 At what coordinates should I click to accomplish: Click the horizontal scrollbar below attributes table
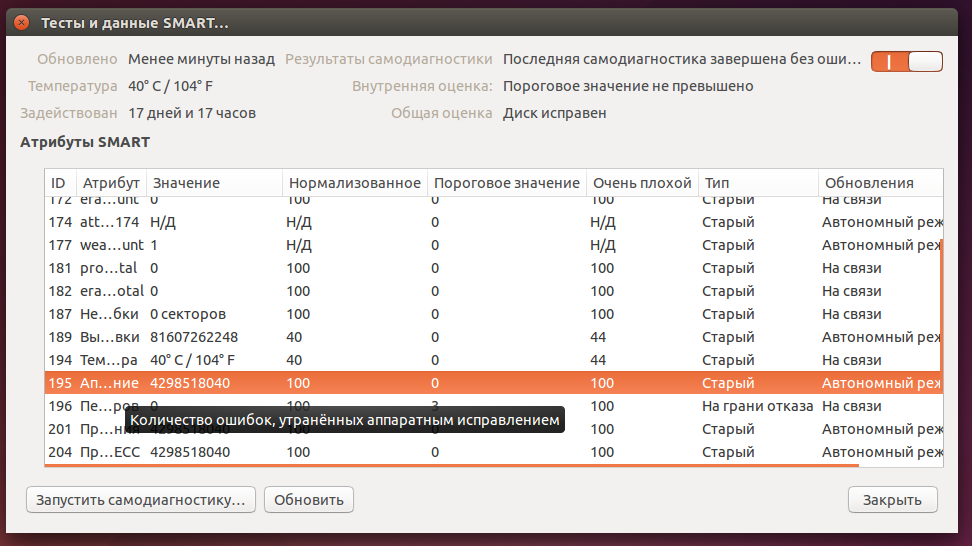450,465
